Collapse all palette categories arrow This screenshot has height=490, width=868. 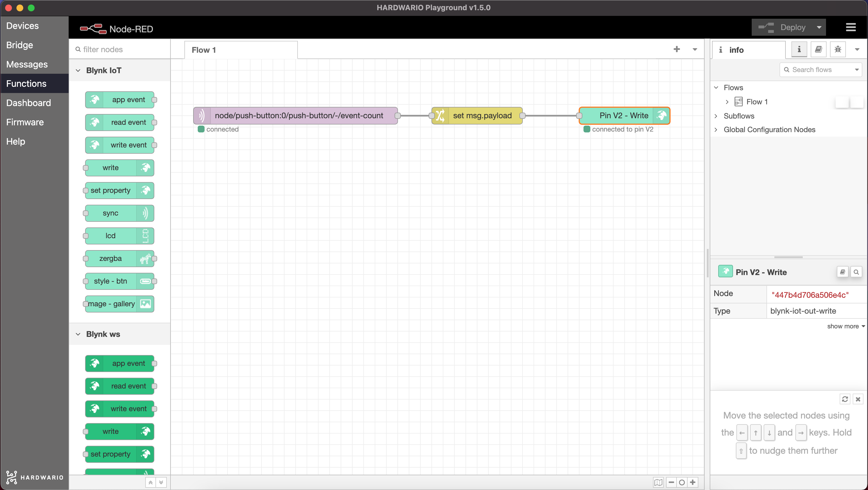point(151,482)
